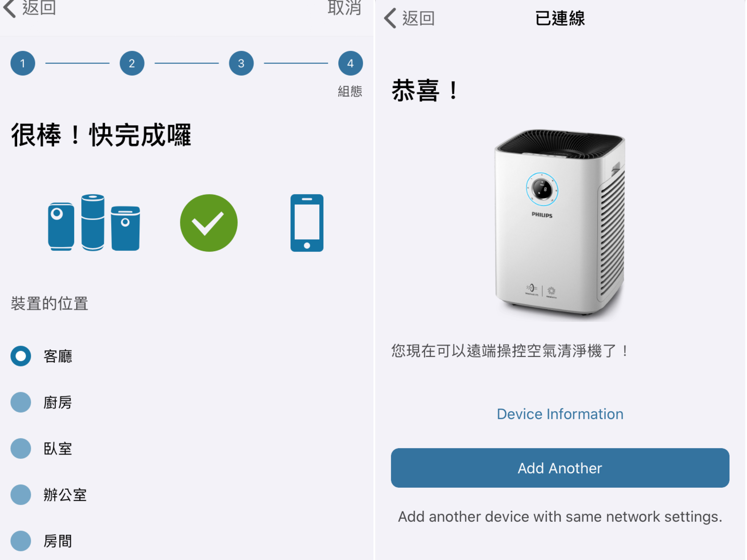Tap step 3 circle in progress indicator
Viewport: 747px width, 560px height.
[x=241, y=63]
